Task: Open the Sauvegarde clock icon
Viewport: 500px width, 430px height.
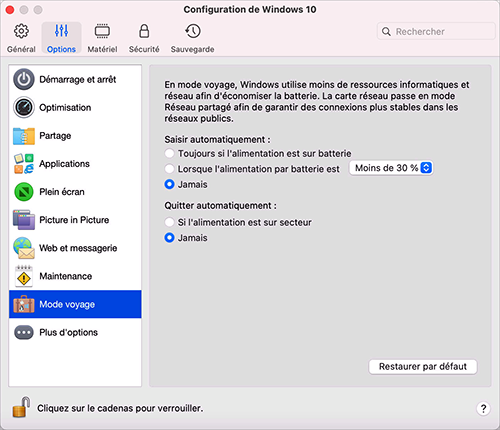Action: (x=193, y=31)
